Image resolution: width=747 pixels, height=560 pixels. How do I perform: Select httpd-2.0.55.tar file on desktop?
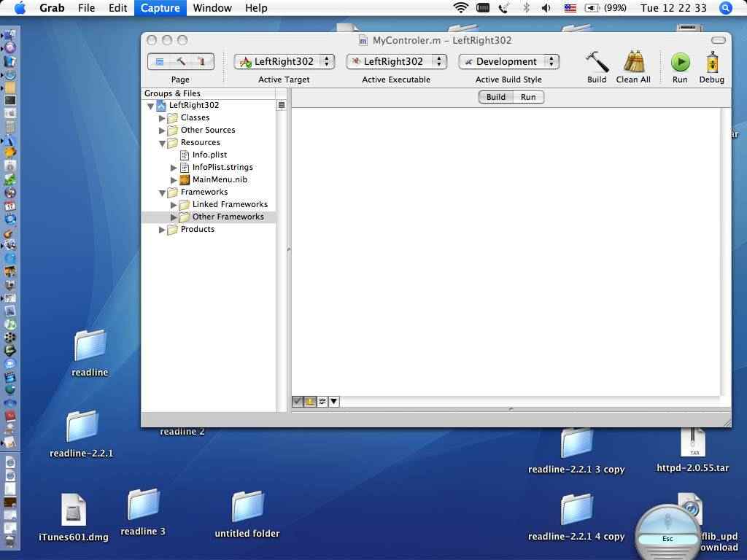[x=693, y=451]
